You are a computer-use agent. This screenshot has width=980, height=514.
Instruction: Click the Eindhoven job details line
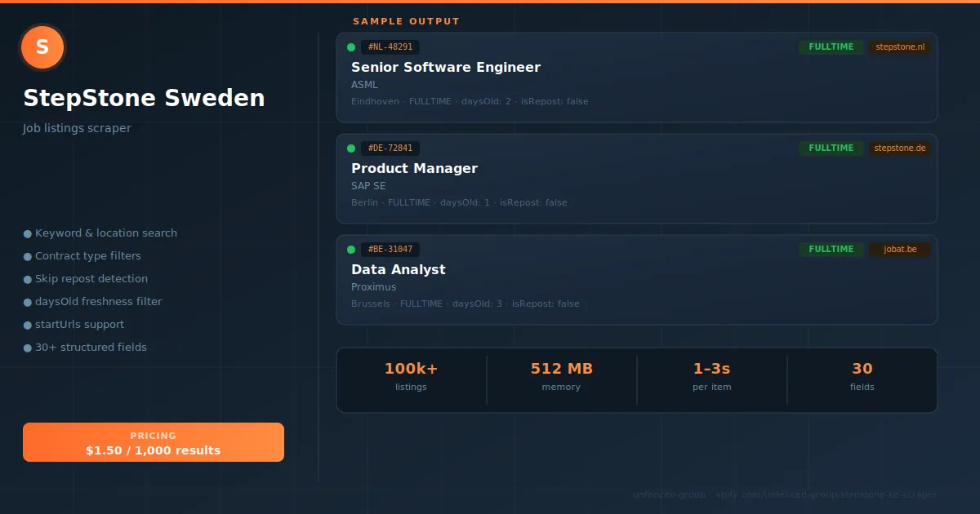click(470, 102)
